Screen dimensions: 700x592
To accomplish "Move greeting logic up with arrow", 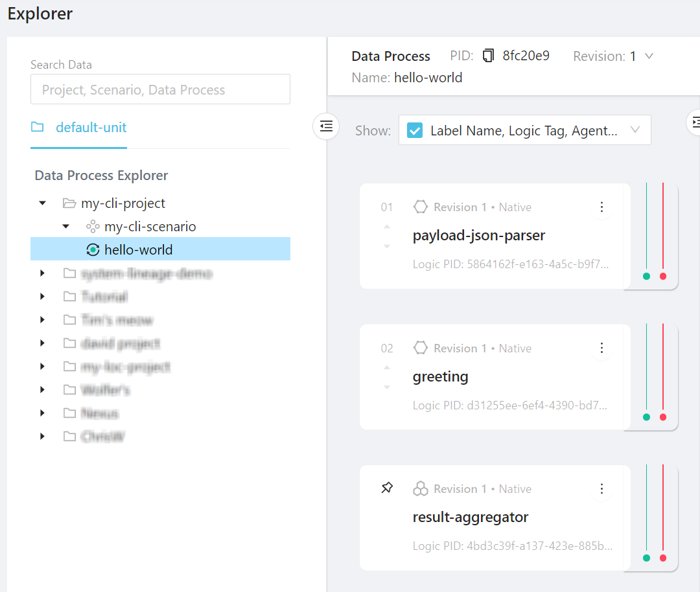I will click(387, 367).
